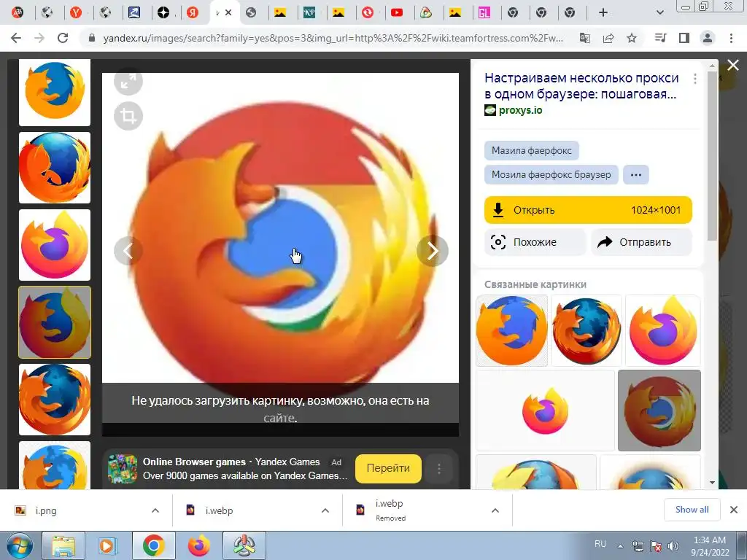Switch to the KP green tab

tap(309, 13)
